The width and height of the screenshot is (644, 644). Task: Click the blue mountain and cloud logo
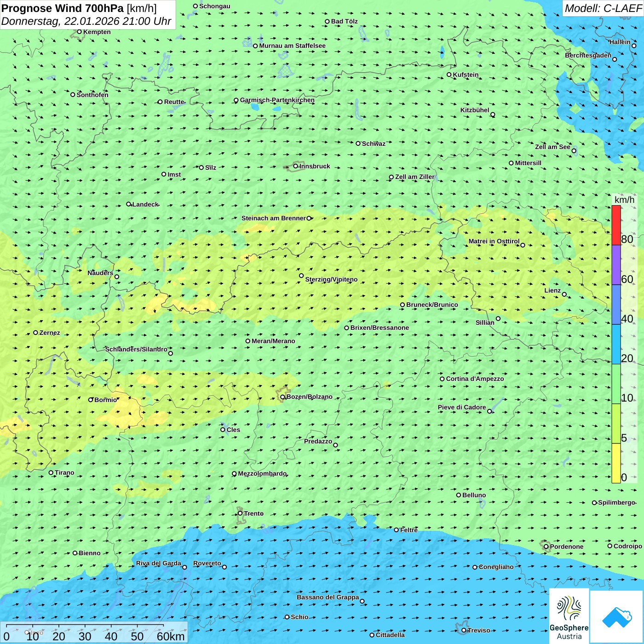(617, 617)
